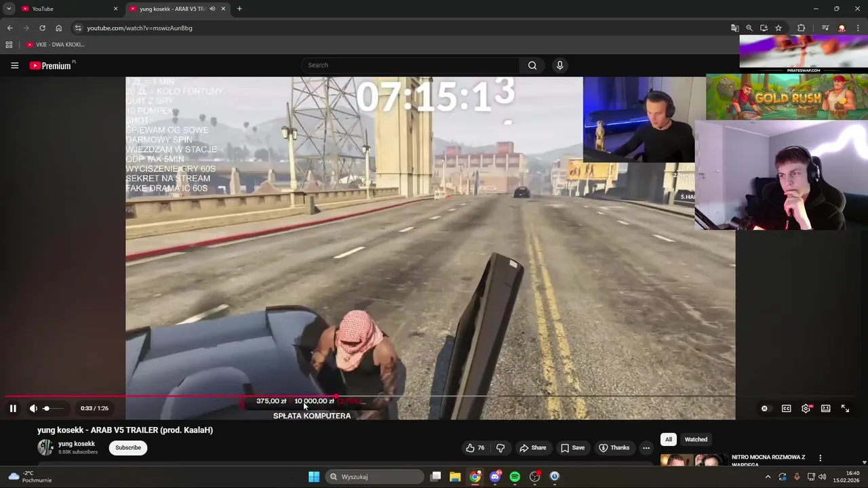Viewport: 868px width, 488px height.
Task: Open the yung kosekk channel name link
Action: (77, 444)
